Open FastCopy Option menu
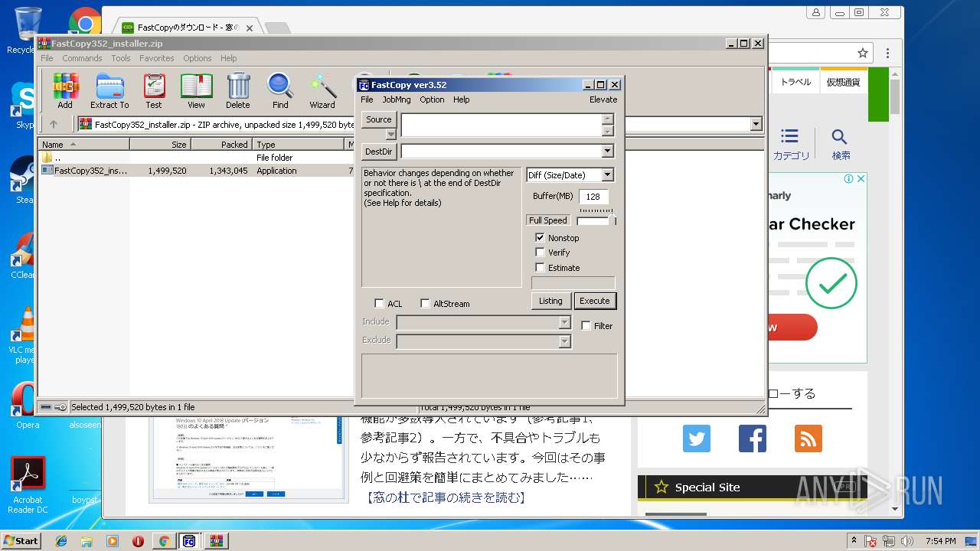This screenshot has height=551, width=980. (432, 99)
